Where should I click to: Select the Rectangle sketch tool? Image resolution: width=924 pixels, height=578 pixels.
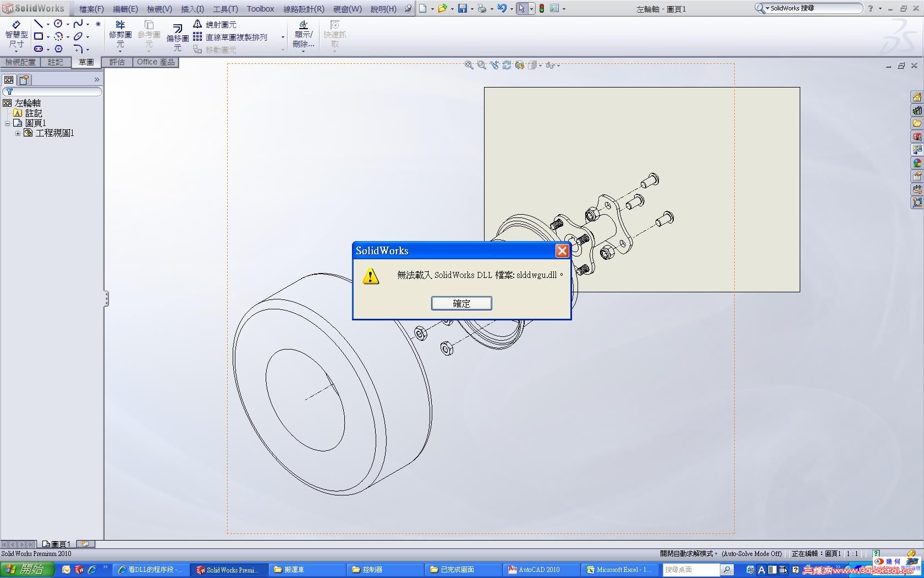tap(38, 36)
